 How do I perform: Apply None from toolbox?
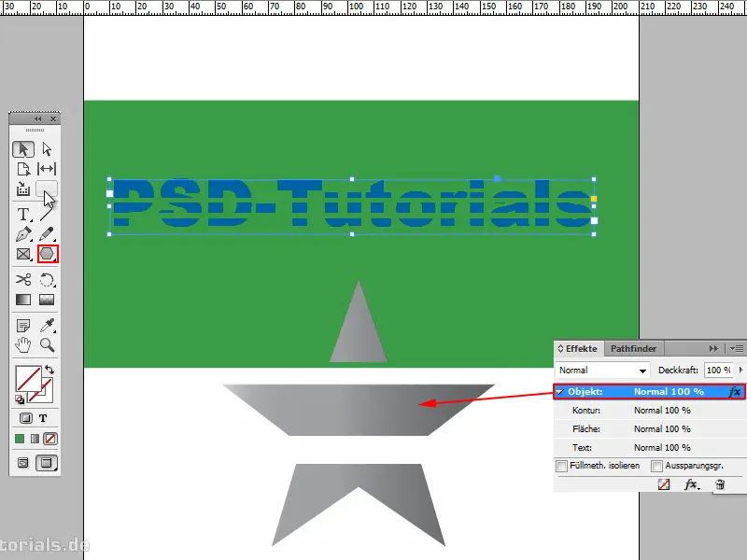[50, 439]
